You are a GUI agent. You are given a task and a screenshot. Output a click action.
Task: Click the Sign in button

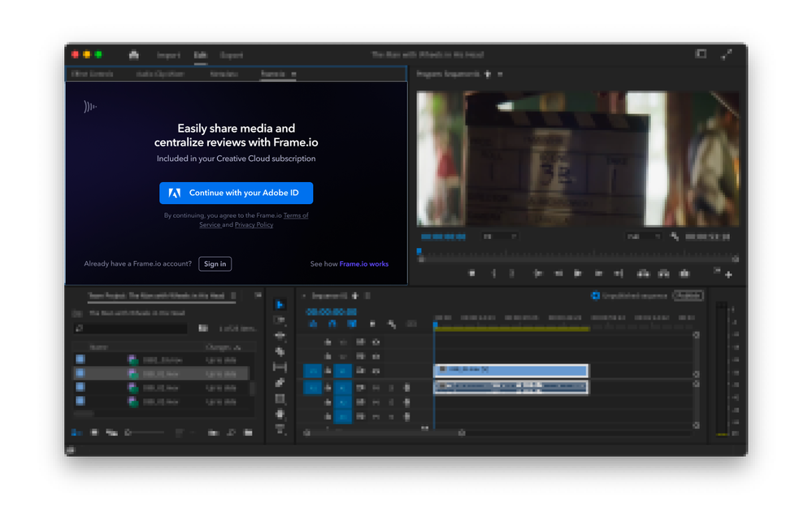(x=215, y=264)
